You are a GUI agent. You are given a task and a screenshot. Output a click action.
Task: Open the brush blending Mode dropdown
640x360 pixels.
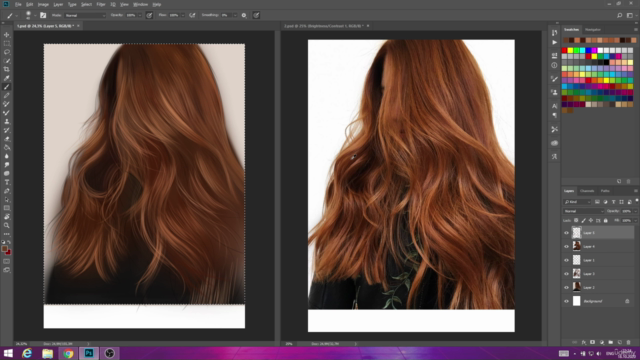click(85, 15)
